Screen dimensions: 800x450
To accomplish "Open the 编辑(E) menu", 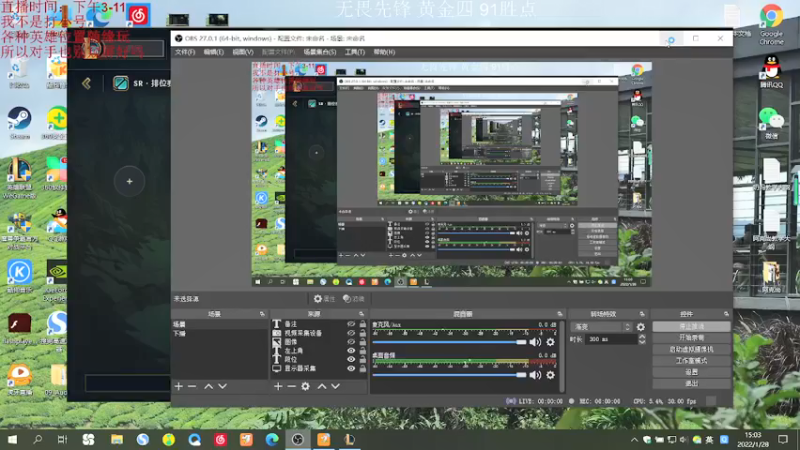I will click(214, 52).
